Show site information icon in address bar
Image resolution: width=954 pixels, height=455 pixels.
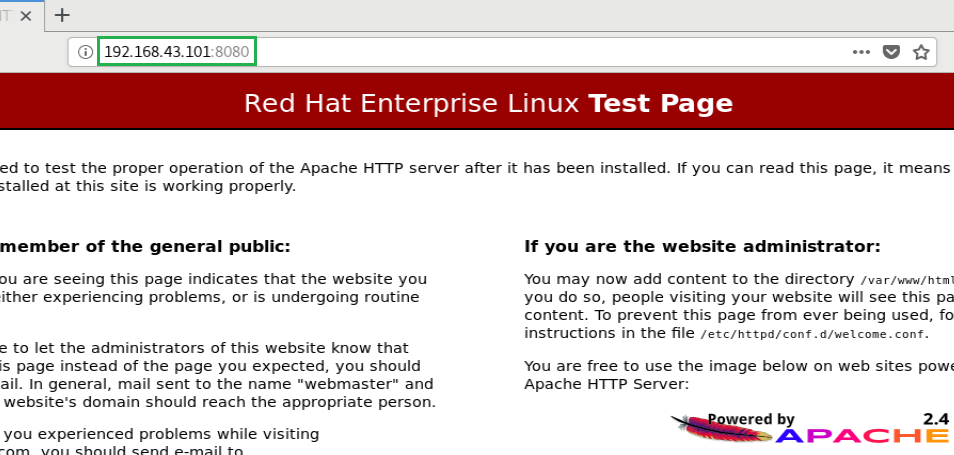(85, 52)
